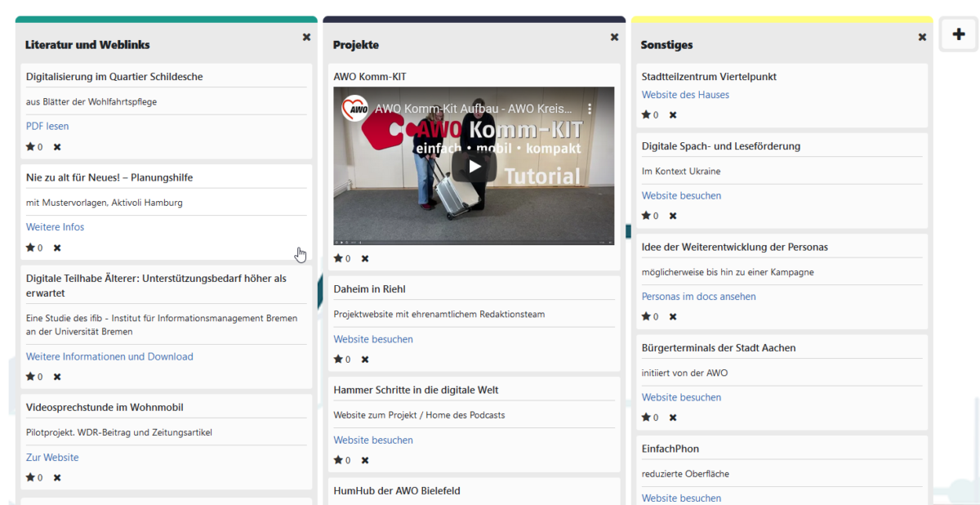Click text 'aus Blätter der Wohlfahrtspflege'
The width and height of the screenshot is (980, 505).
point(91,102)
